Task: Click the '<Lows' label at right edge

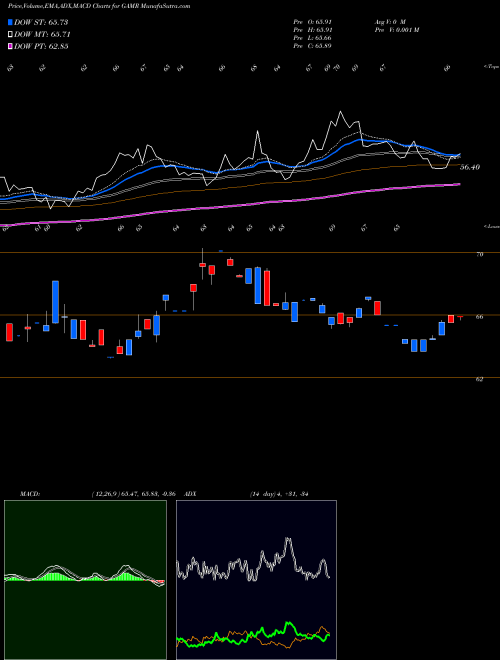Action: [x=491, y=226]
